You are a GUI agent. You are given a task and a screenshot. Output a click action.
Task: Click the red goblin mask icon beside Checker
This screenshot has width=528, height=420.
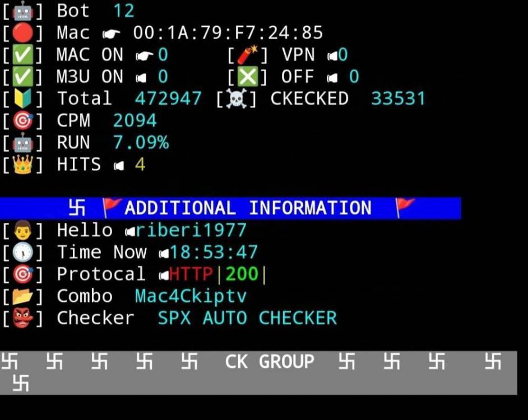click(23, 318)
